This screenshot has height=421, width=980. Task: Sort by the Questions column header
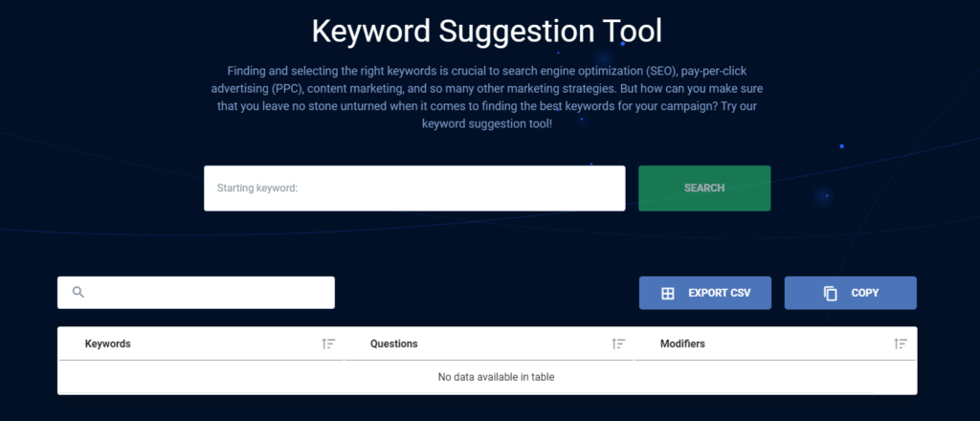pos(393,343)
